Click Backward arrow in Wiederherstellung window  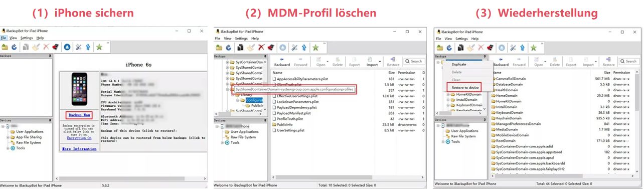[501, 62]
